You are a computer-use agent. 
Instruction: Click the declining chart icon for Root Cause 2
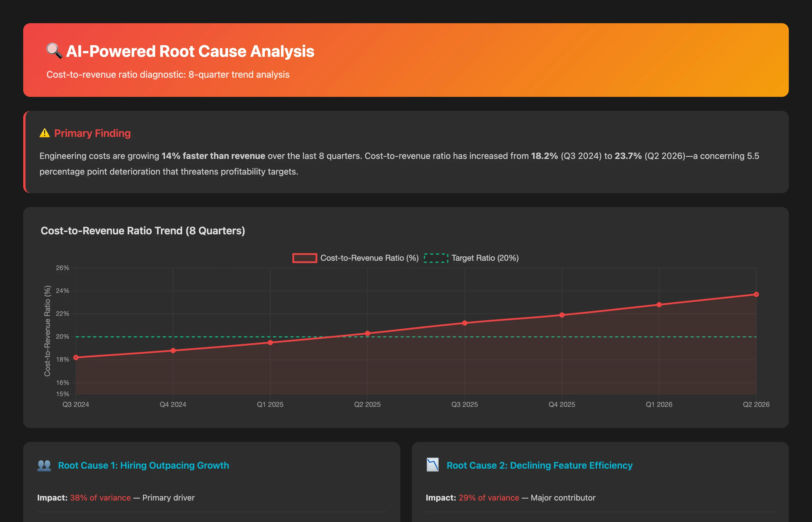[x=432, y=465]
